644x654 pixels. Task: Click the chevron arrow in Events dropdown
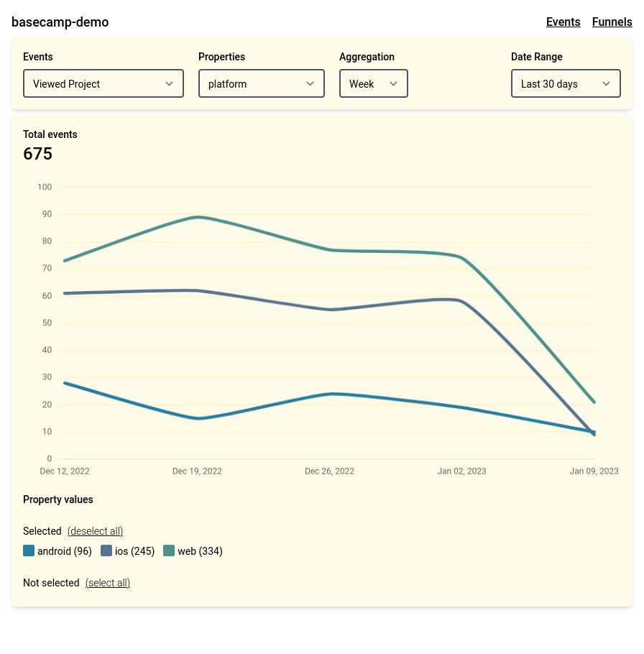(170, 83)
